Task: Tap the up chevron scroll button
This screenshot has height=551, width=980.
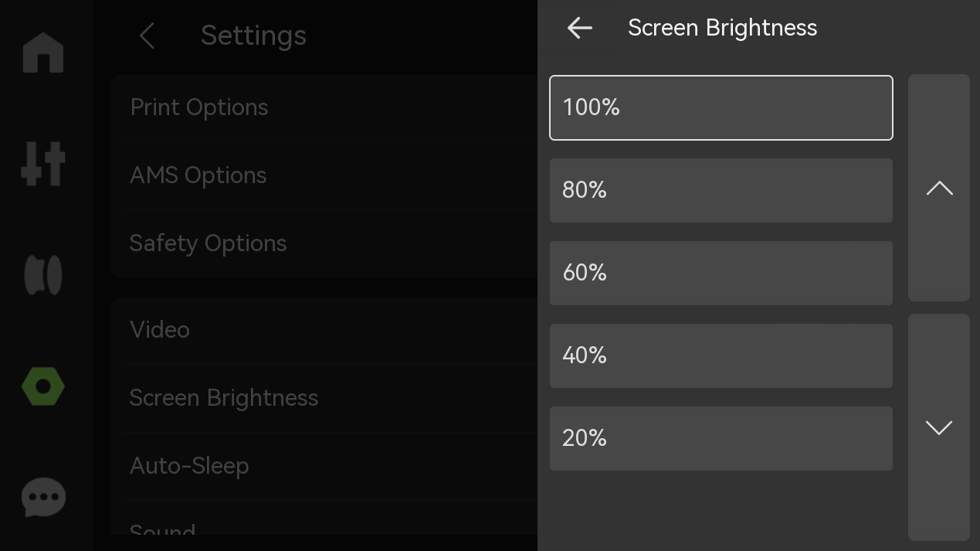Action: tap(939, 188)
